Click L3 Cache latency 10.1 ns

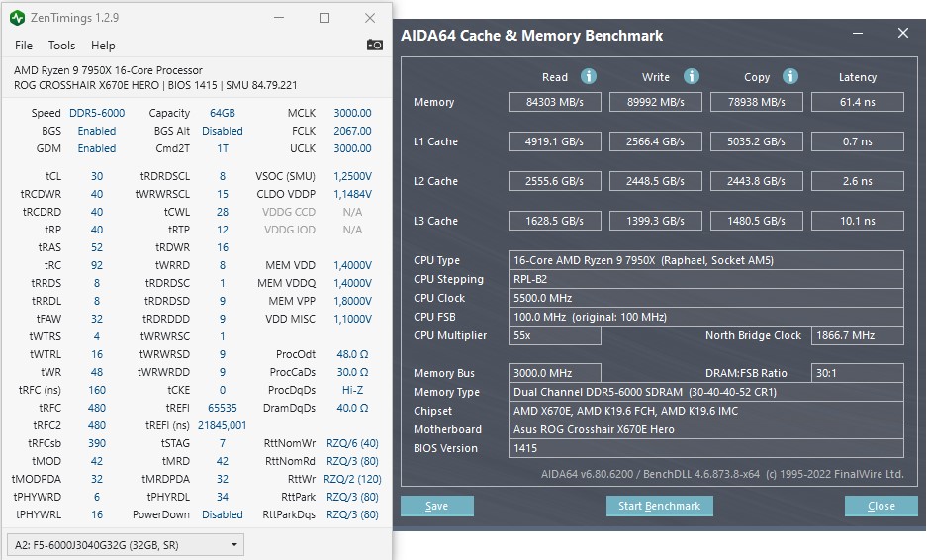click(857, 221)
